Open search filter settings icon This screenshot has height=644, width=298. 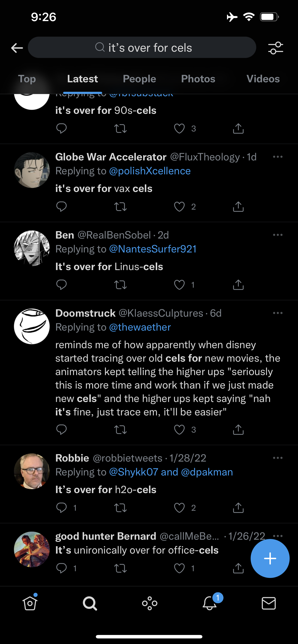coord(275,48)
